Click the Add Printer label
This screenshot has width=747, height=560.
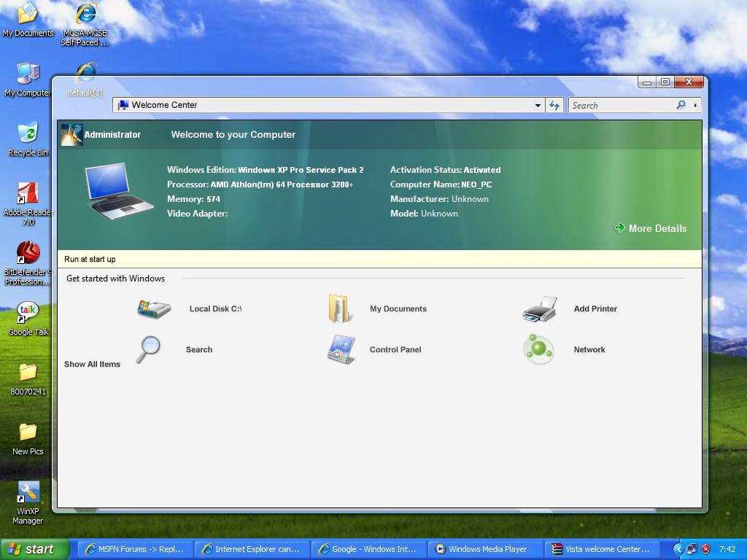coord(595,308)
